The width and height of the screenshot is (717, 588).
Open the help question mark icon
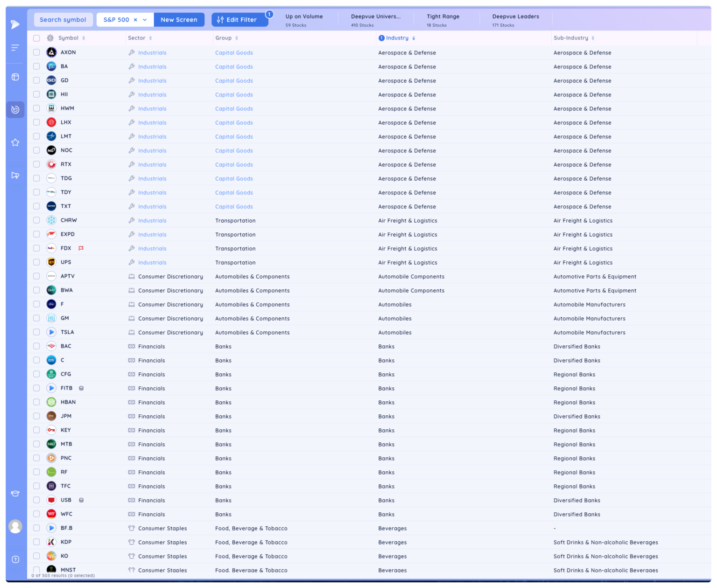point(15,559)
